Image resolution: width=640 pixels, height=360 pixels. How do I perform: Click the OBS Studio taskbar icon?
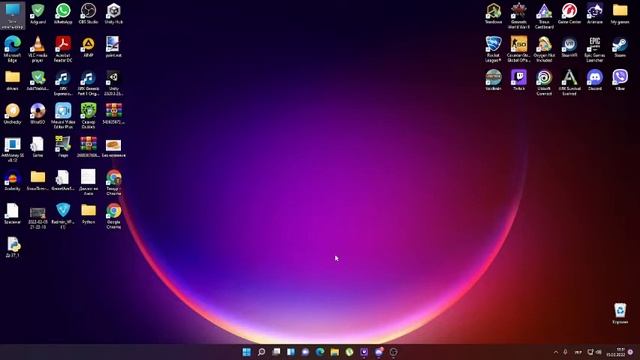[393, 352]
